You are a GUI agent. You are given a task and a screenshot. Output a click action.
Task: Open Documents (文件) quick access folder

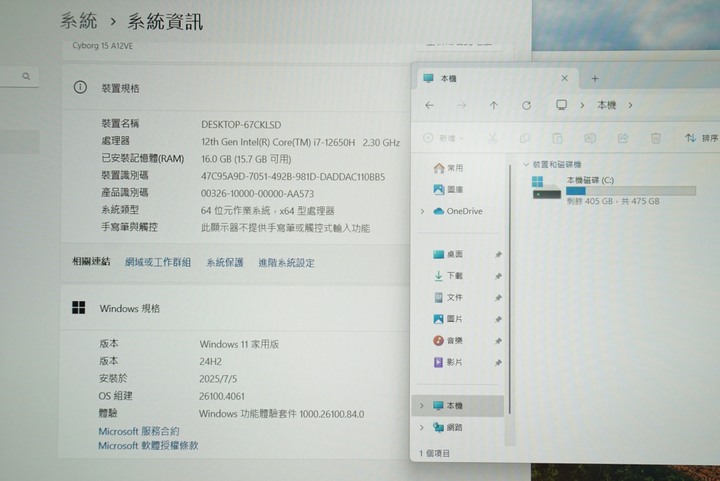[448, 297]
